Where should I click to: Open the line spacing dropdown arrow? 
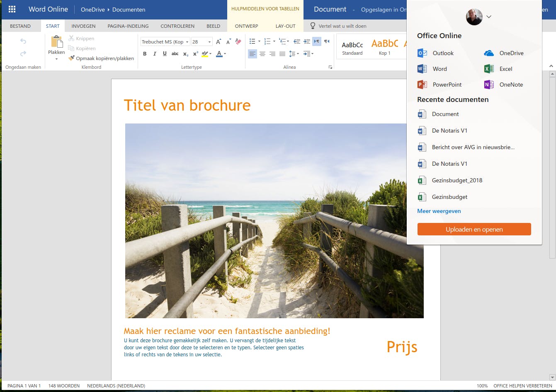pos(298,53)
